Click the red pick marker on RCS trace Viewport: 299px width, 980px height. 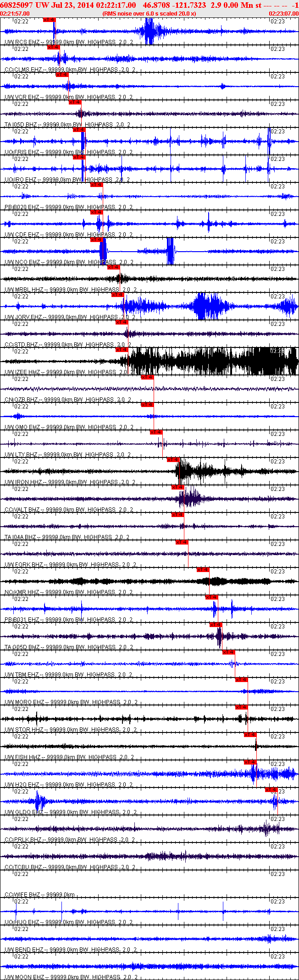[x=49, y=20]
